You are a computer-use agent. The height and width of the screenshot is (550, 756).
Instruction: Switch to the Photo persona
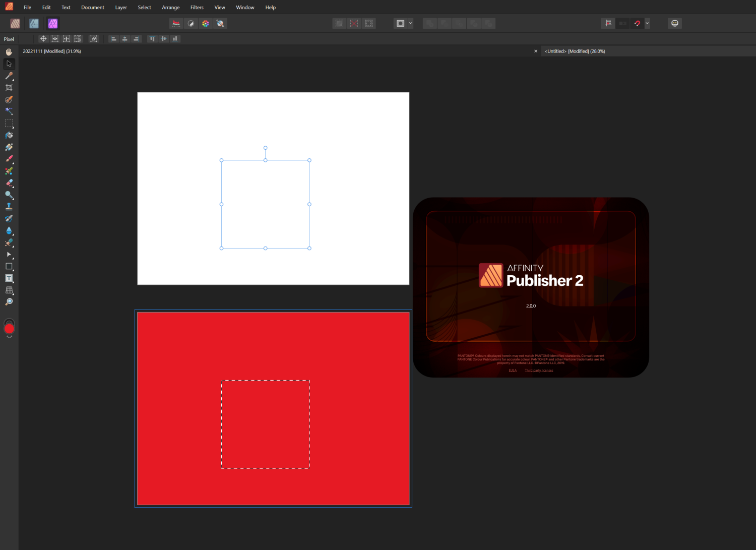[x=53, y=23]
